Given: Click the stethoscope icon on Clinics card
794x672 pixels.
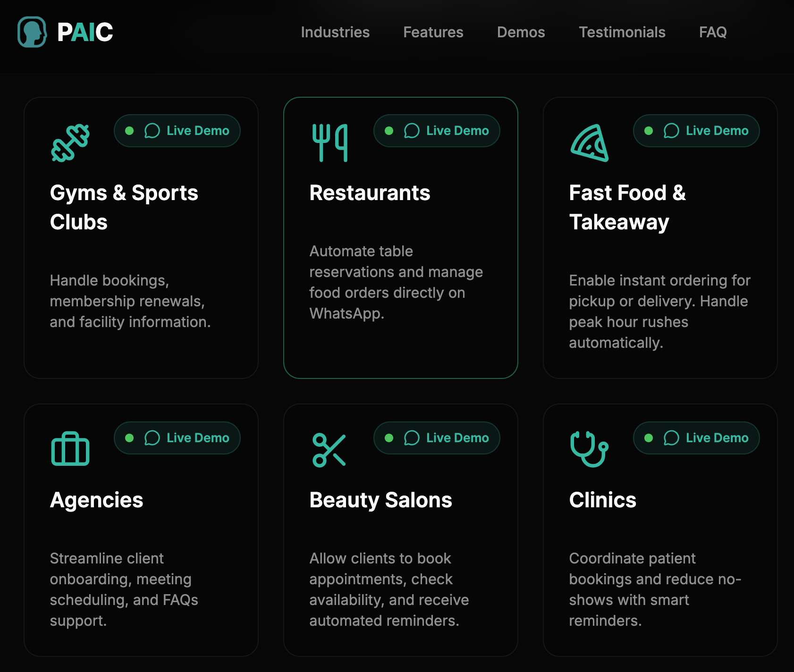Looking at the screenshot, I should click(589, 448).
